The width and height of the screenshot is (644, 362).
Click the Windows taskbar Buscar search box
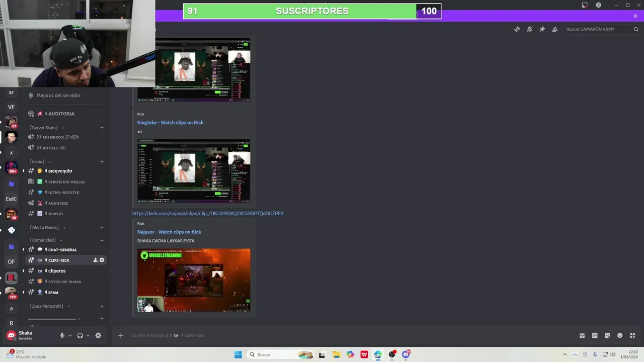[x=281, y=354]
